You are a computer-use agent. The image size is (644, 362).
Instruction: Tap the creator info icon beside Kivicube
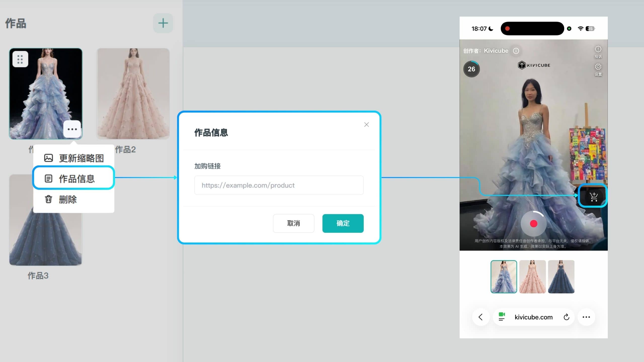[516, 51]
